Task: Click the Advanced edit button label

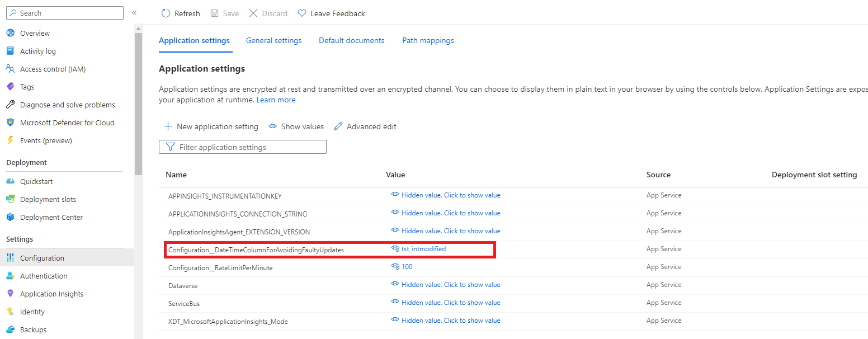Action: point(371,126)
